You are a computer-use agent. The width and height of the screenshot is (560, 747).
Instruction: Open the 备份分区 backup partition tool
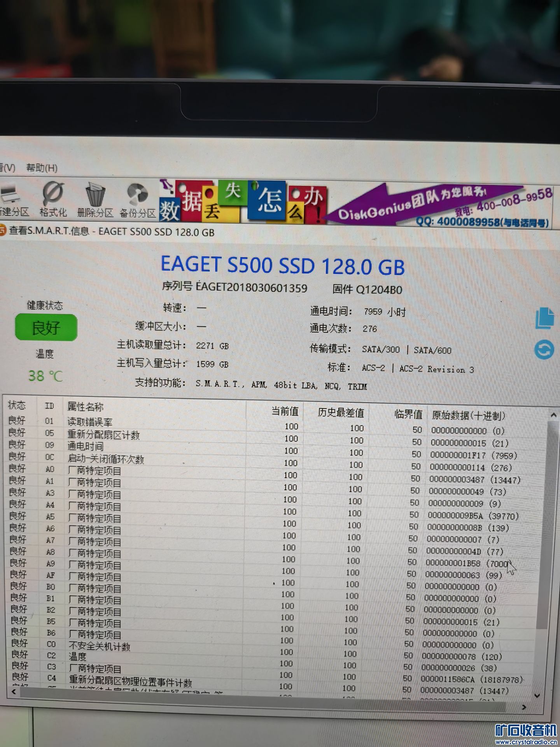pyautogui.click(x=137, y=201)
